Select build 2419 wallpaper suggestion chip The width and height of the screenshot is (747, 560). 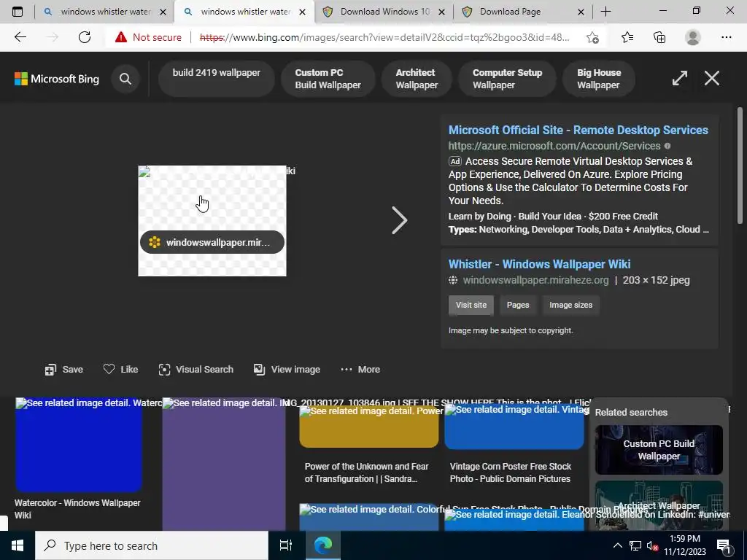[216, 79]
